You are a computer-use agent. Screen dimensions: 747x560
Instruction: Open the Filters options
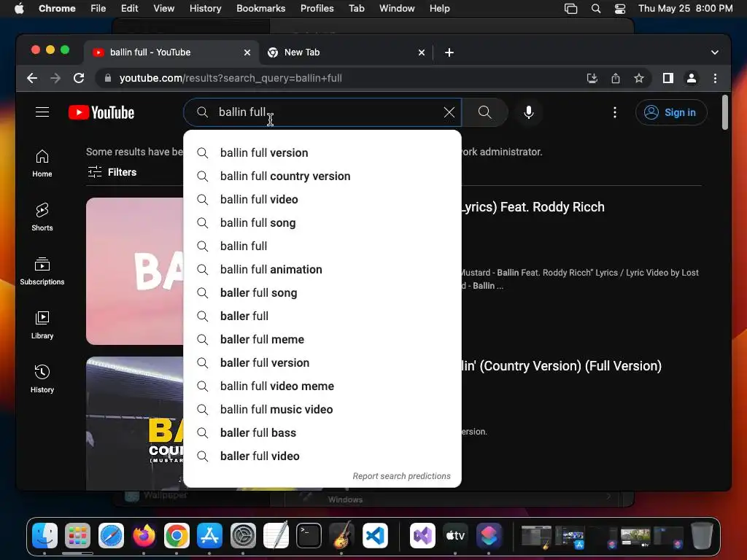click(112, 172)
